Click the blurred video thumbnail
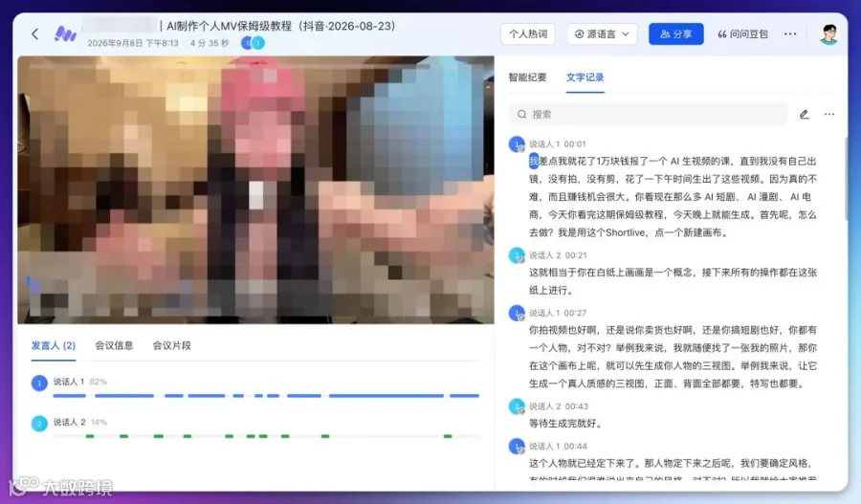861x504 pixels. pyautogui.click(x=255, y=189)
